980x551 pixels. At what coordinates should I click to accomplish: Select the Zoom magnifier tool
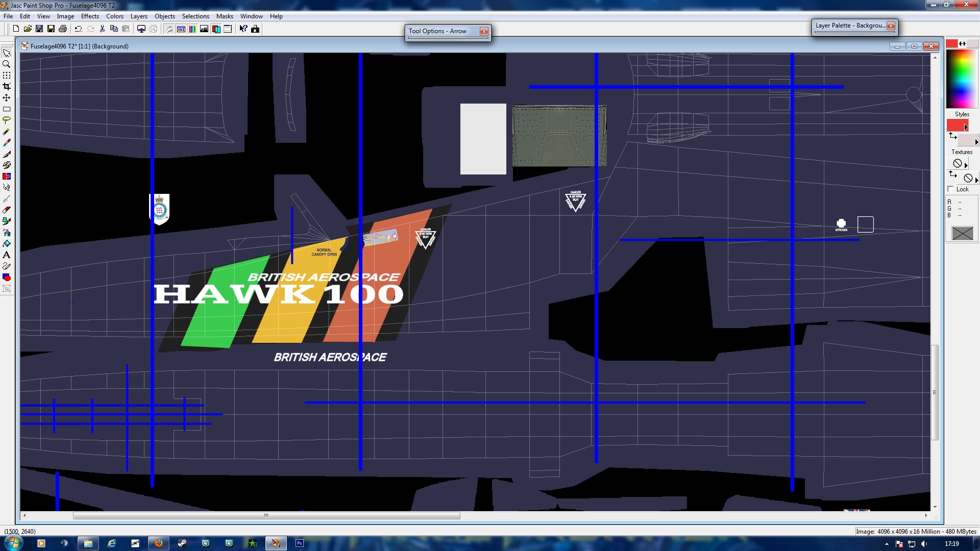pos(7,64)
